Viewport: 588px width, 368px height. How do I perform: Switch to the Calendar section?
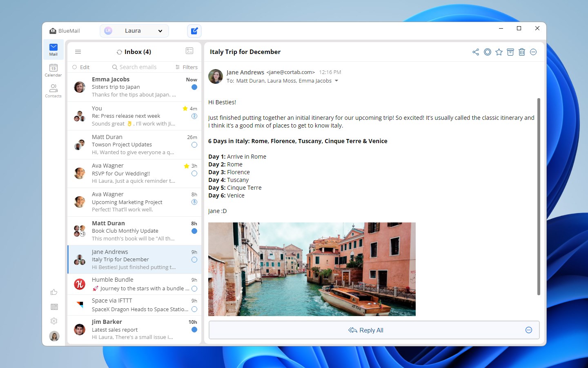[53, 70]
